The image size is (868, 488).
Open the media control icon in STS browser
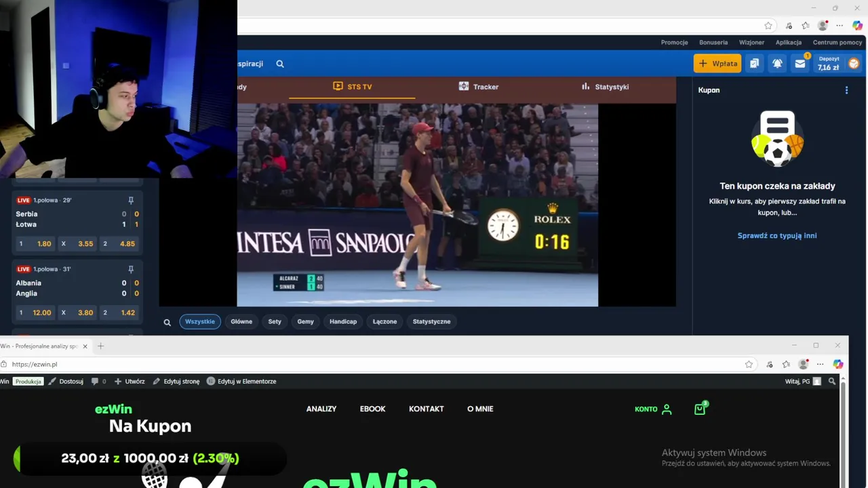(789, 26)
